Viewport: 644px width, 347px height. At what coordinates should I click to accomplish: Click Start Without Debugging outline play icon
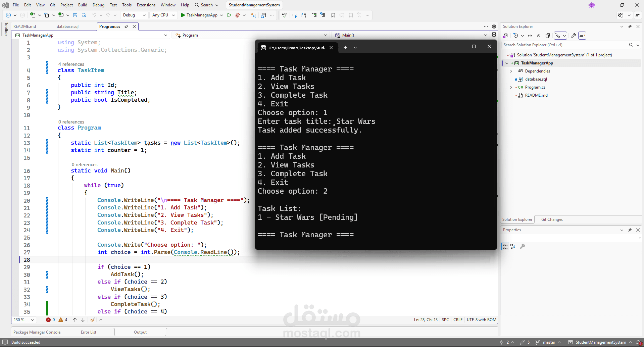[x=229, y=15]
